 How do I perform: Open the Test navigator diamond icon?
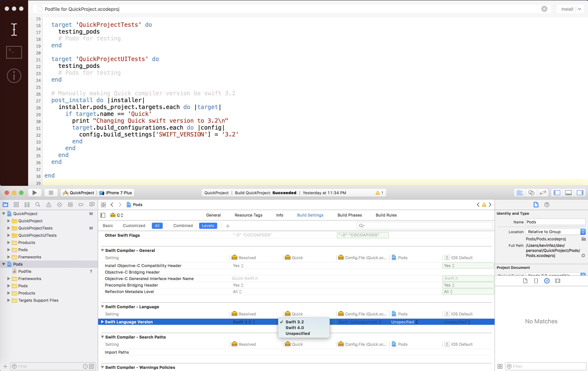[59, 205]
